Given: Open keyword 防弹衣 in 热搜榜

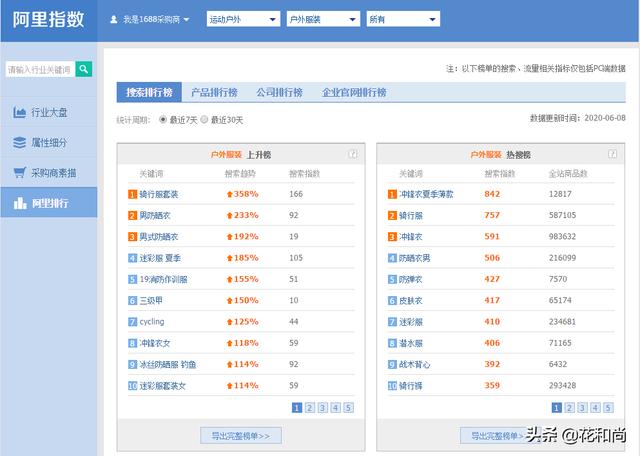Looking at the screenshot, I should [411, 279].
